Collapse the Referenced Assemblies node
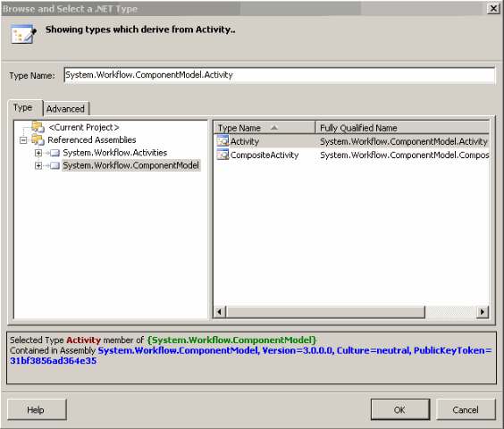 coord(23,140)
